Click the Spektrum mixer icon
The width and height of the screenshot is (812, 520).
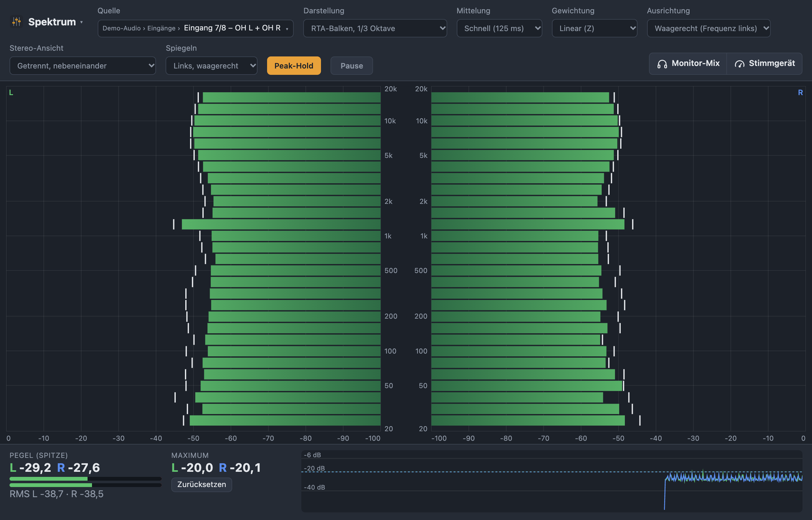(16, 22)
